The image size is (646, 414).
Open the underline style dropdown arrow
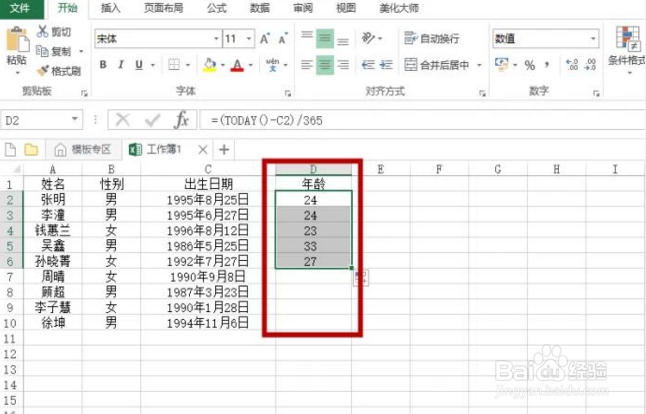[x=153, y=65]
